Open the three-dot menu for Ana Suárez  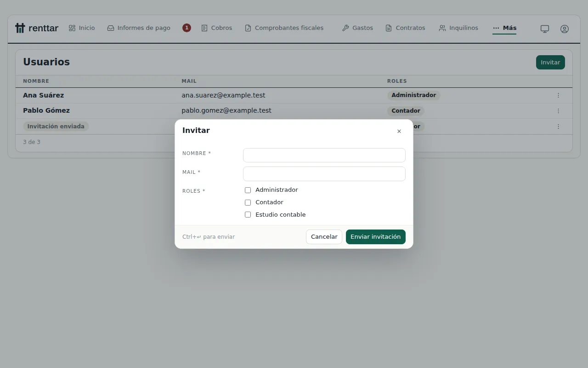(559, 95)
